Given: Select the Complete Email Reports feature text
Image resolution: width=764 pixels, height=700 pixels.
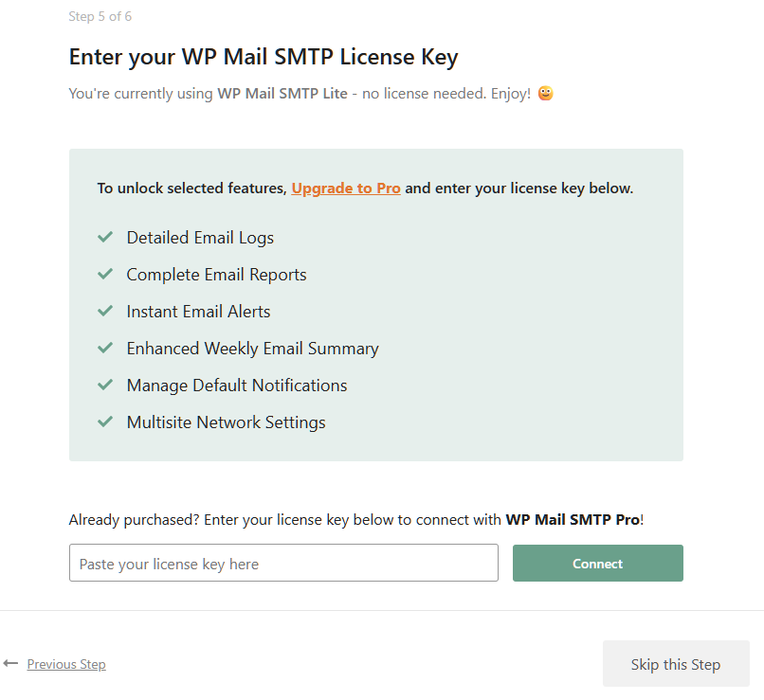Looking at the screenshot, I should pyautogui.click(x=216, y=275).
